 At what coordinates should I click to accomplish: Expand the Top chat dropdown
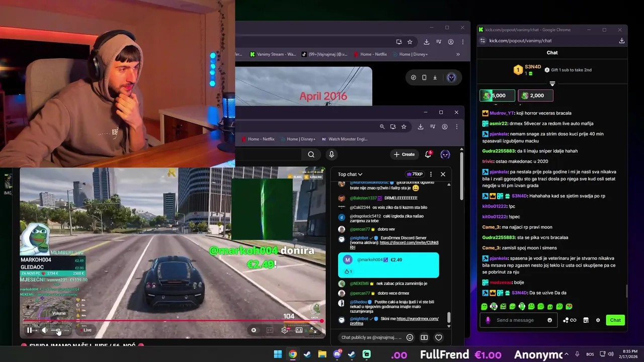pos(350,174)
